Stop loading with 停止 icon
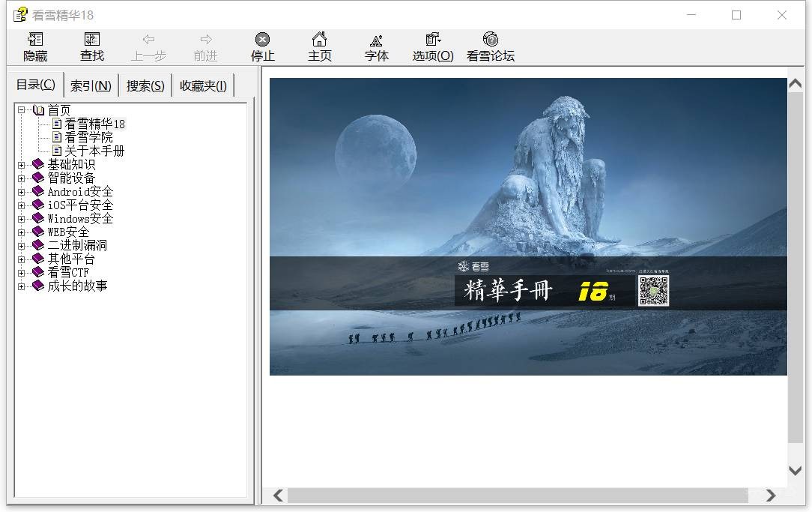812x512 pixels. click(263, 40)
